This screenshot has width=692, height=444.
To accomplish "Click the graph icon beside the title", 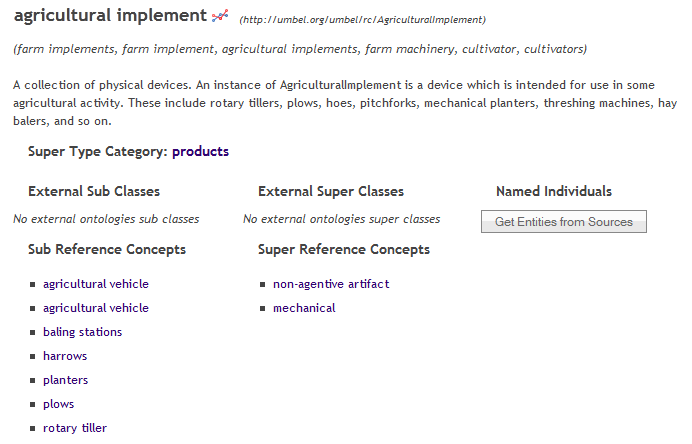I will point(220,15).
